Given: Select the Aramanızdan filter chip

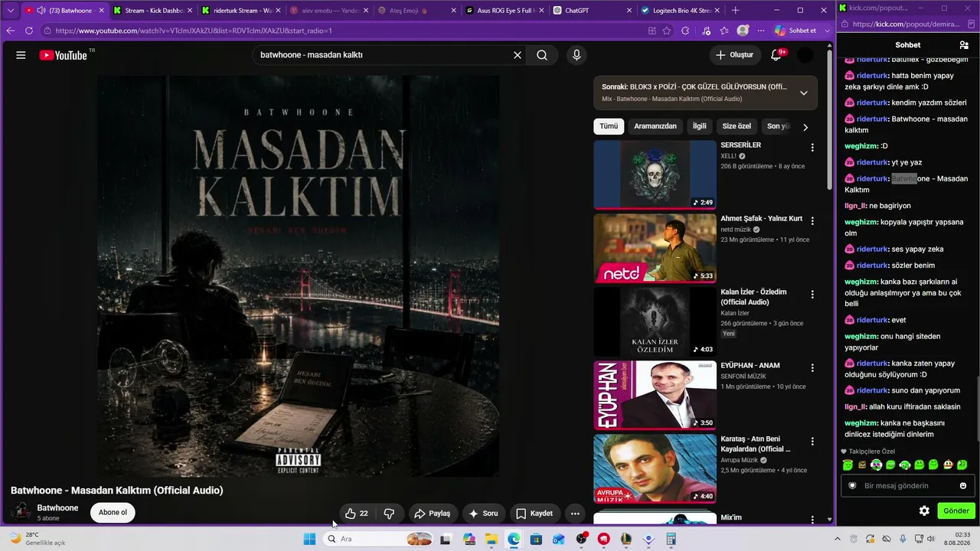Looking at the screenshot, I should tap(655, 126).
